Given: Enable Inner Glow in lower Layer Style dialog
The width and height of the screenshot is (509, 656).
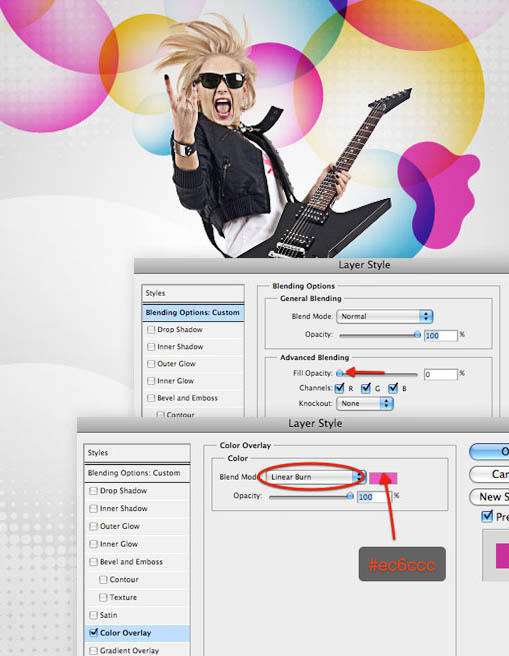Looking at the screenshot, I should [x=93, y=544].
